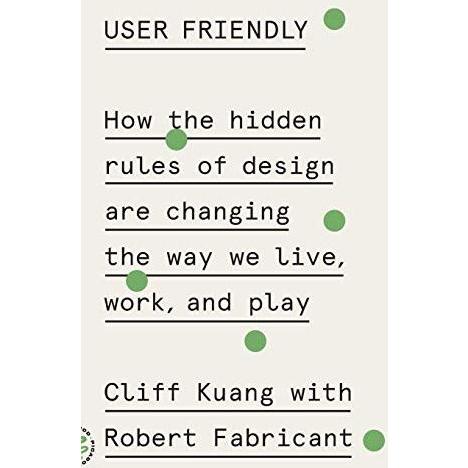Image resolution: width=468 pixels, height=468 pixels.
Task: Click the word 'with' after Kuang
Action: click(321, 392)
